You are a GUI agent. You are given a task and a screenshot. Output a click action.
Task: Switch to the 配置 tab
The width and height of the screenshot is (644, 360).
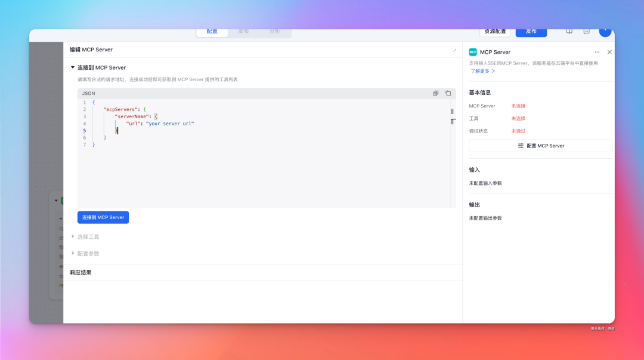click(x=212, y=31)
